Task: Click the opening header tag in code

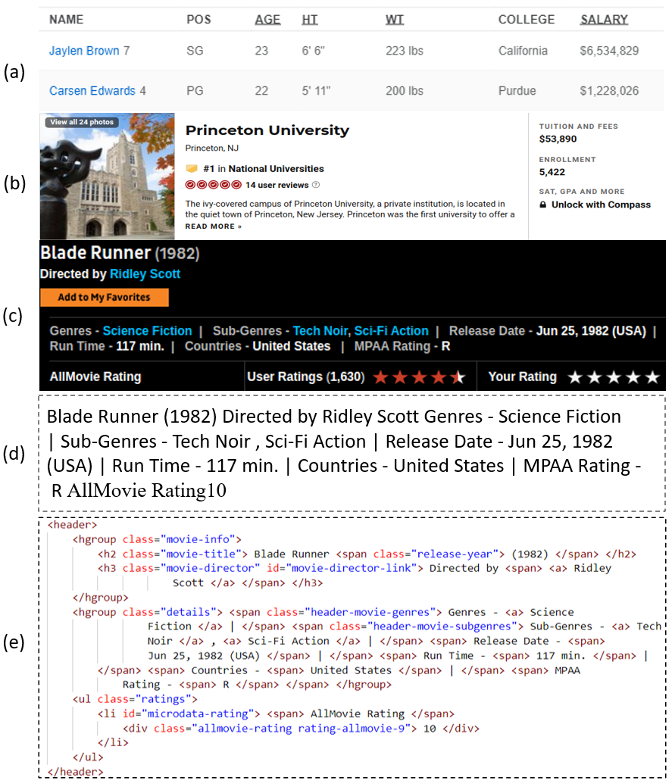Action: click(x=72, y=524)
